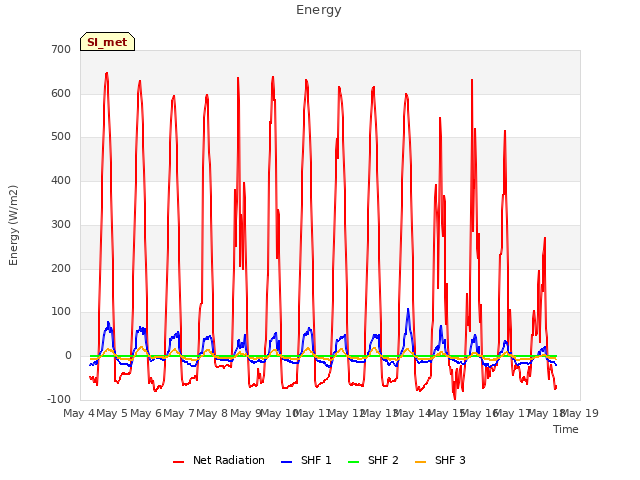The width and height of the screenshot is (640, 480).
Task: Click the 300 y-axis tick label
Action: coord(61,224)
